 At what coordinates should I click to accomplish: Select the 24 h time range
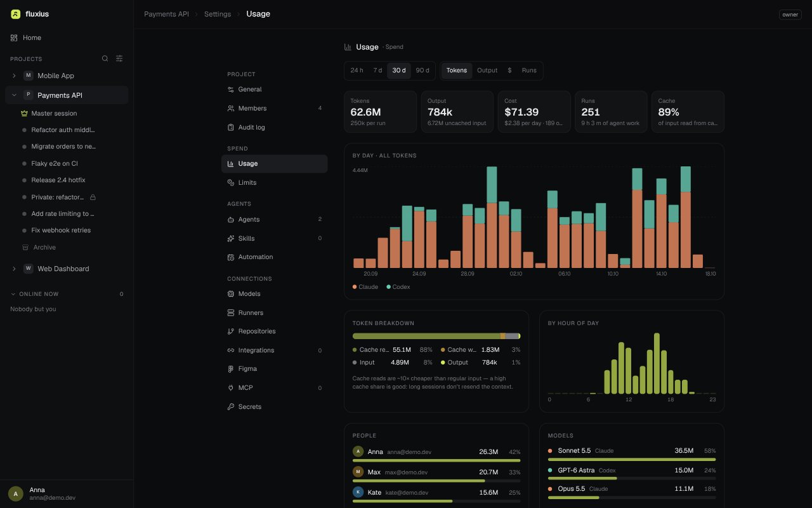point(357,70)
